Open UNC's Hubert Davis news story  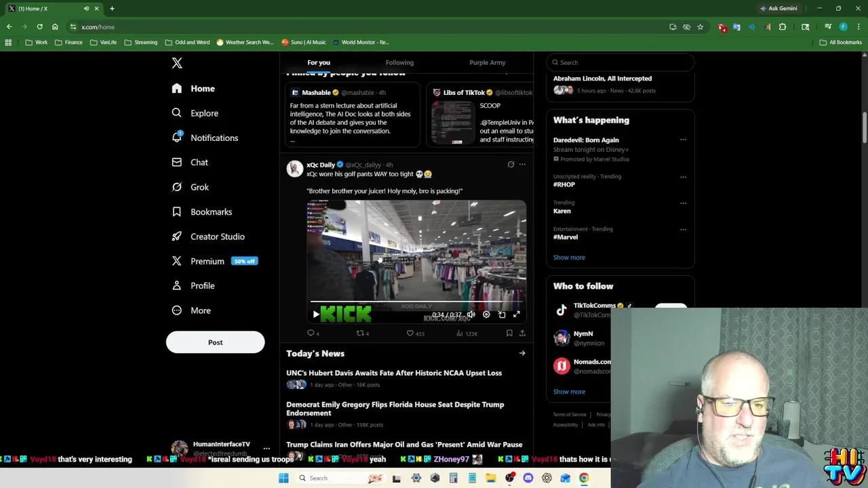click(394, 373)
